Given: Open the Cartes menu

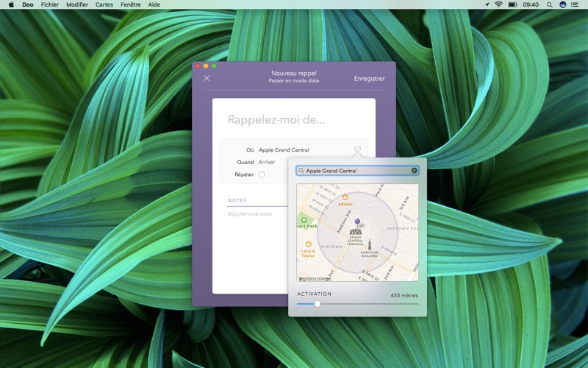Looking at the screenshot, I should point(104,4).
